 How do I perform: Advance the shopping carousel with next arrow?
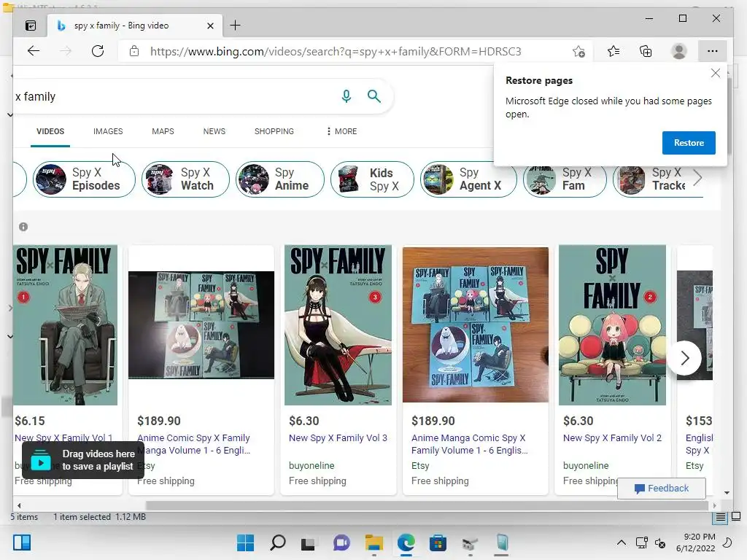click(684, 358)
